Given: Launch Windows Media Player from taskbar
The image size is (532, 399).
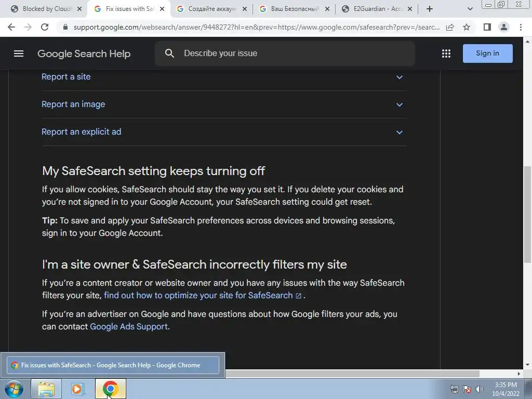Looking at the screenshot, I should [77, 389].
